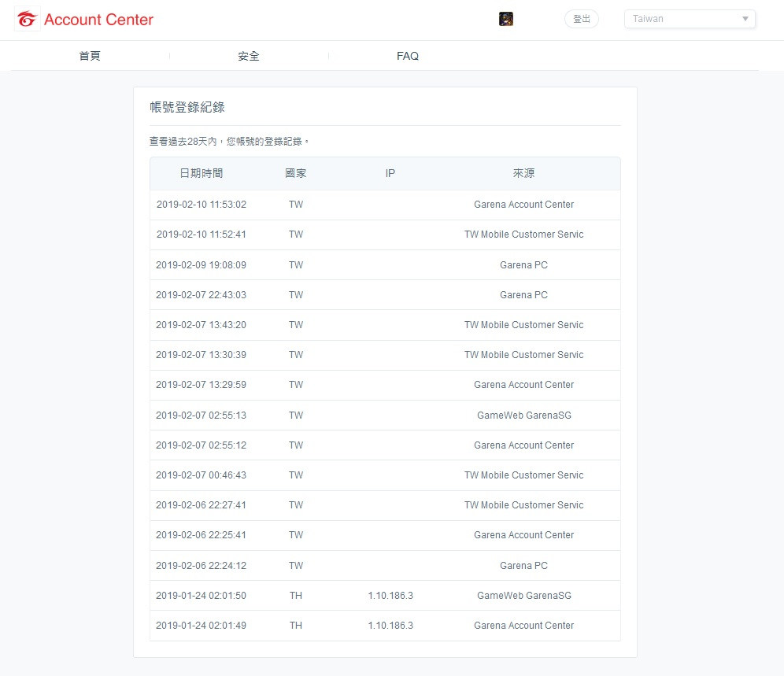Go to the 首頁 home tab
Screen dimensions: 784x676
(x=90, y=56)
